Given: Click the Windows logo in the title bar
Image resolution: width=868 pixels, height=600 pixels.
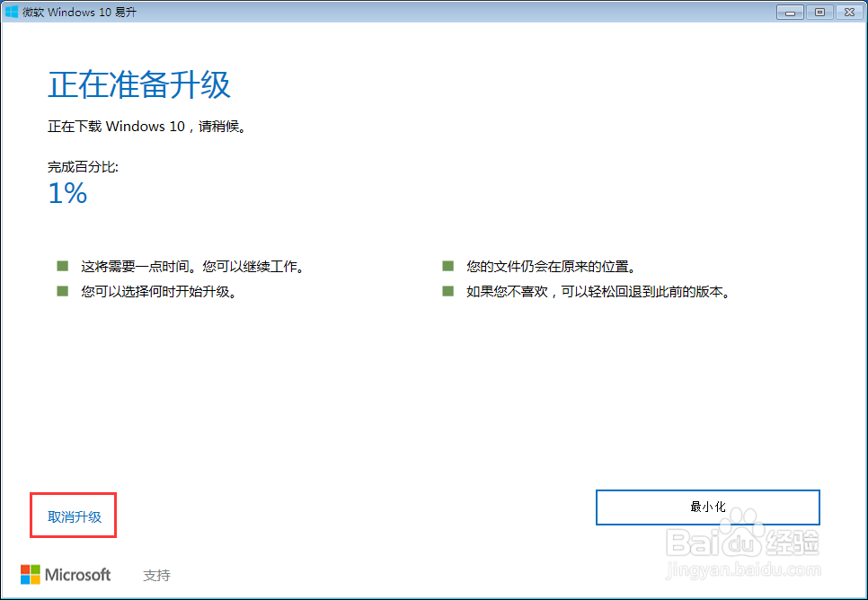Looking at the screenshot, I should tap(11, 12).
